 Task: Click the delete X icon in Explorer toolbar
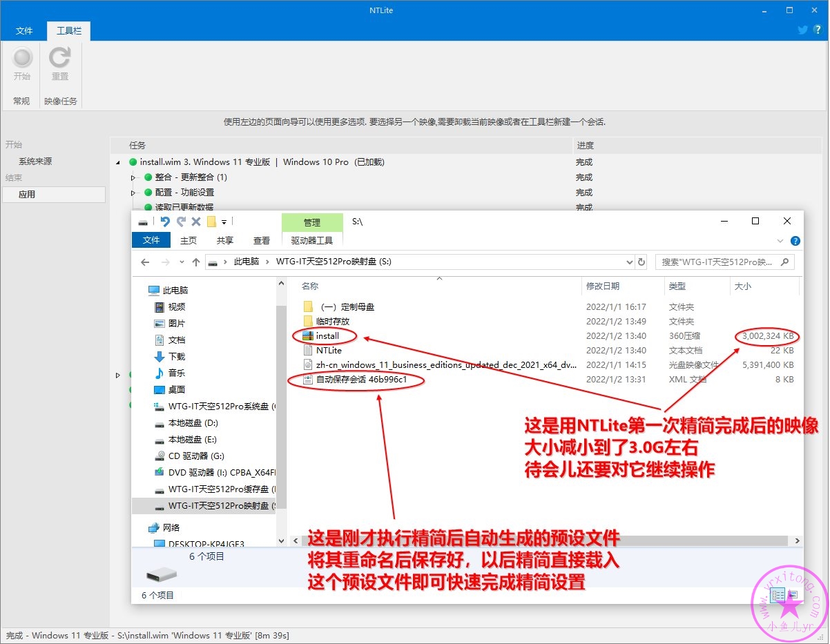point(196,222)
